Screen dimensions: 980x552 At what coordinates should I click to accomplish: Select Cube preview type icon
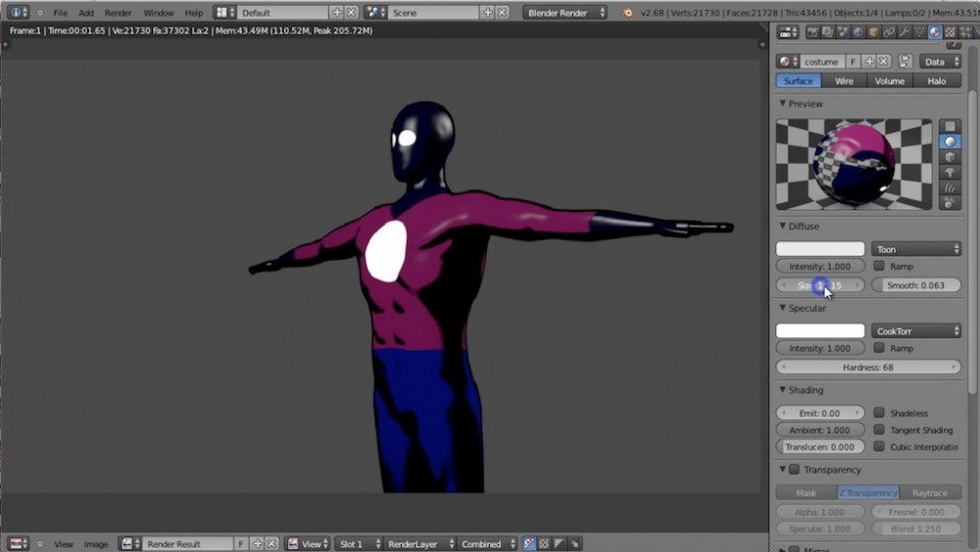coord(950,157)
